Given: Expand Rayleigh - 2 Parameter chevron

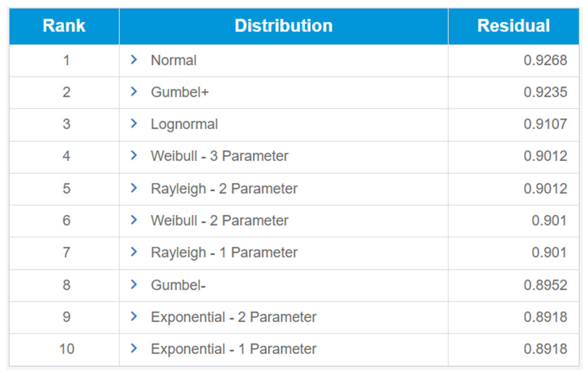Looking at the screenshot, I should pos(134,188).
